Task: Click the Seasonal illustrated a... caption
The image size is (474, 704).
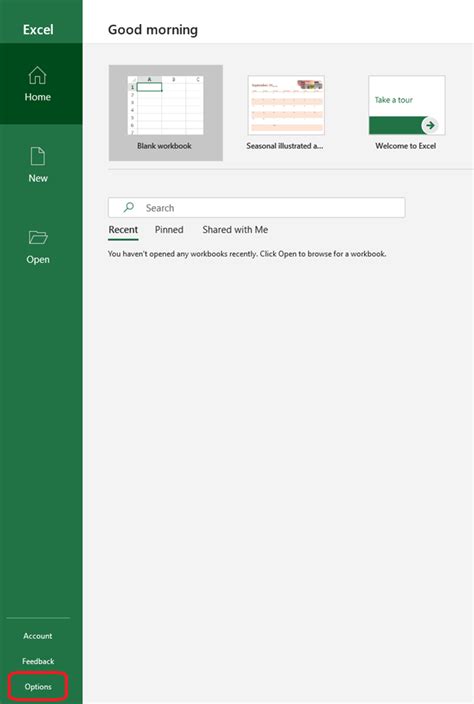Action: pos(285,146)
